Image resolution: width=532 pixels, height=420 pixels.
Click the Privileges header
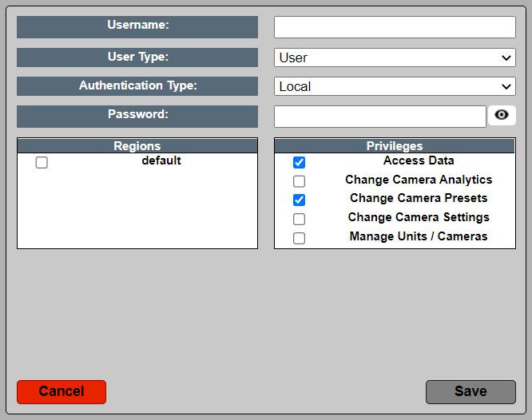point(395,146)
